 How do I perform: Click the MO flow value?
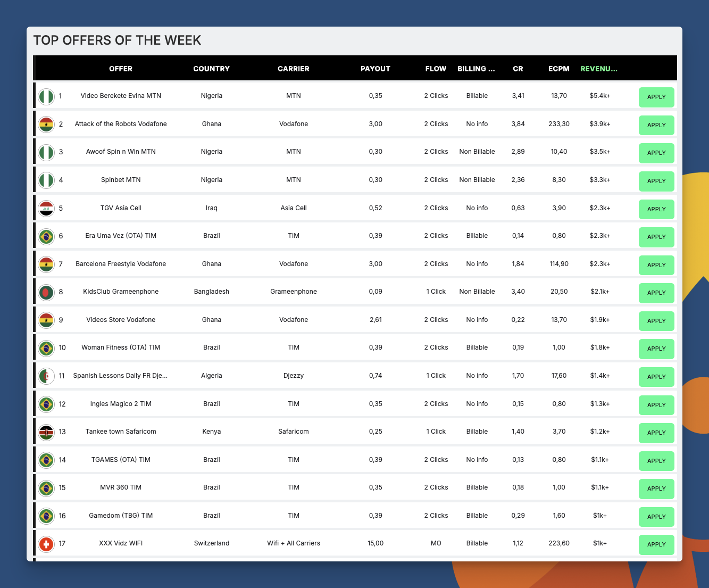click(436, 543)
